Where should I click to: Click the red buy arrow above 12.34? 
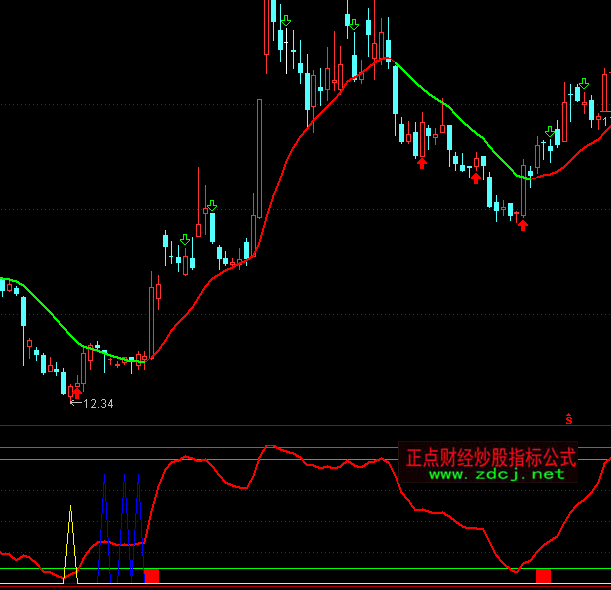[x=76, y=393]
